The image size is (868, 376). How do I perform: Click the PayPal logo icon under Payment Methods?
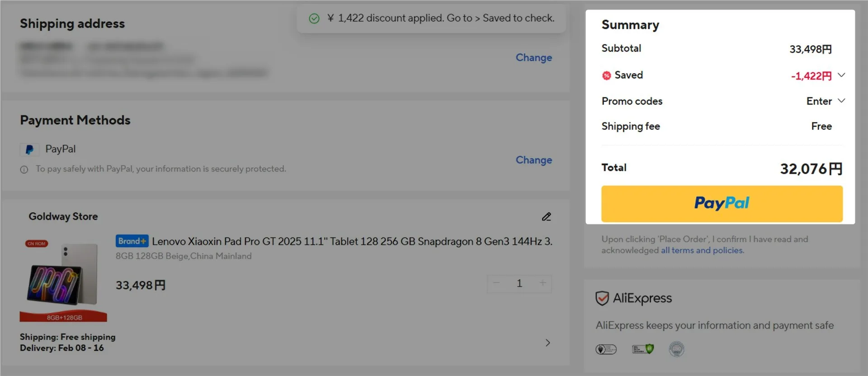[x=29, y=149]
